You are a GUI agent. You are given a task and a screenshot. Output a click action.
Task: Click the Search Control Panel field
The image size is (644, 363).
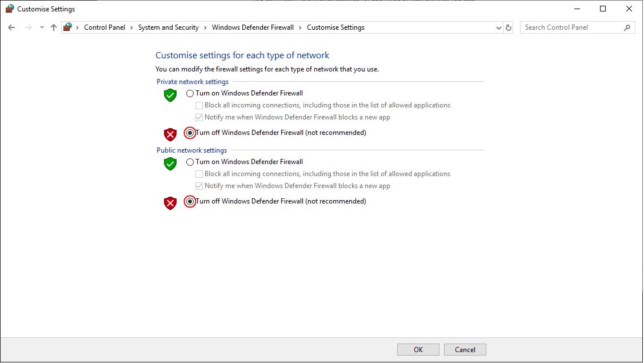pyautogui.click(x=571, y=27)
